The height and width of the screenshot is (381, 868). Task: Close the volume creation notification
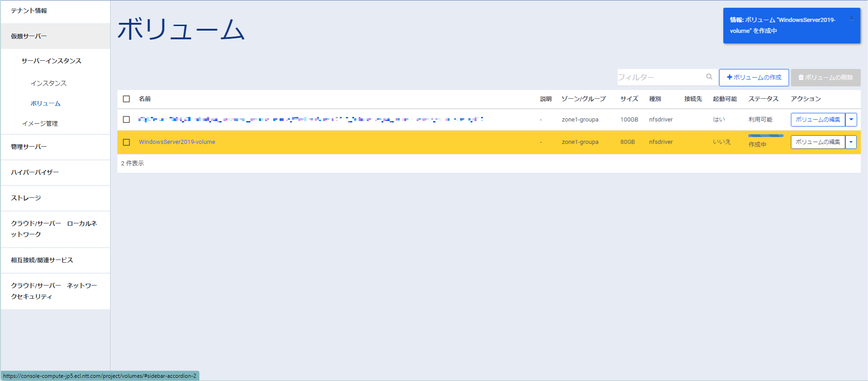851,18
